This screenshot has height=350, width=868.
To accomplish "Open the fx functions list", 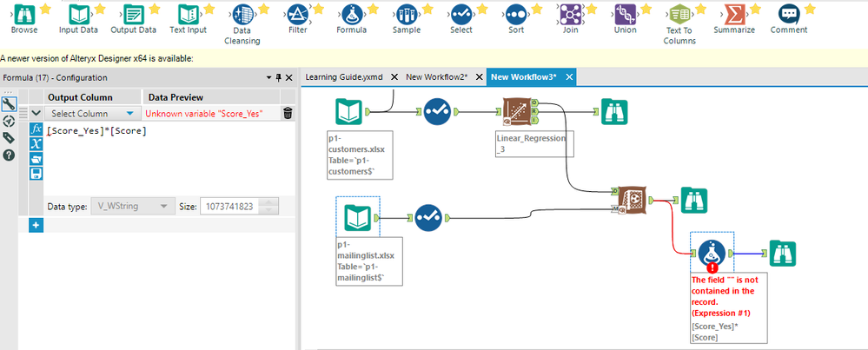I will [36, 129].
